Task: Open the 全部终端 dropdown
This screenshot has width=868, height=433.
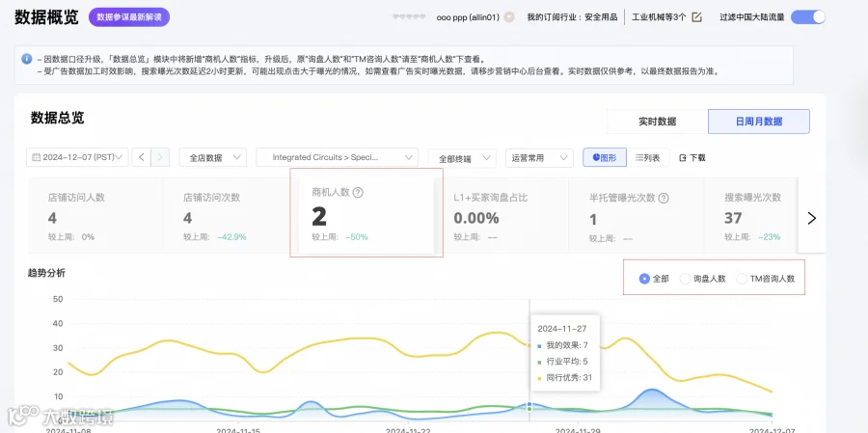Action: [x=462, y=158]
